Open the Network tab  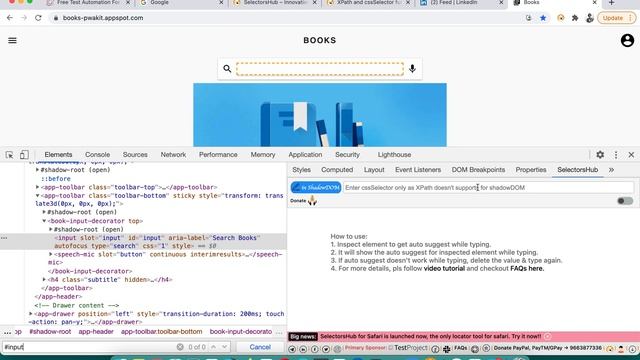(173, 155)
